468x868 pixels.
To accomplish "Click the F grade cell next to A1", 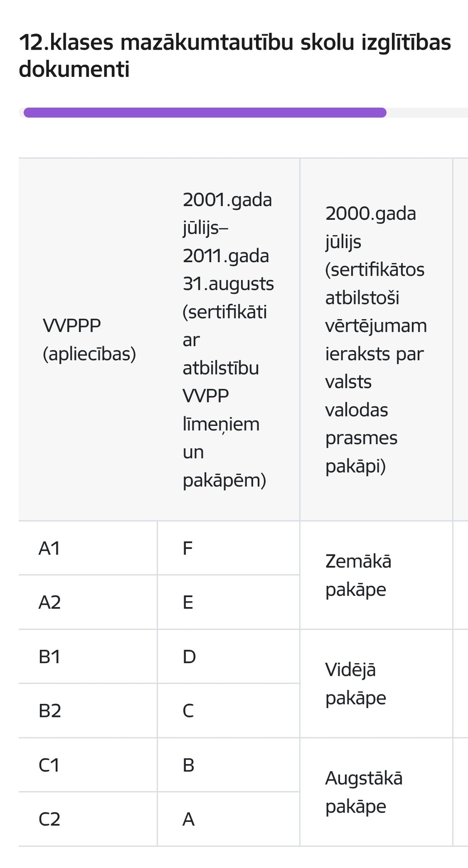I will [188, 548].
